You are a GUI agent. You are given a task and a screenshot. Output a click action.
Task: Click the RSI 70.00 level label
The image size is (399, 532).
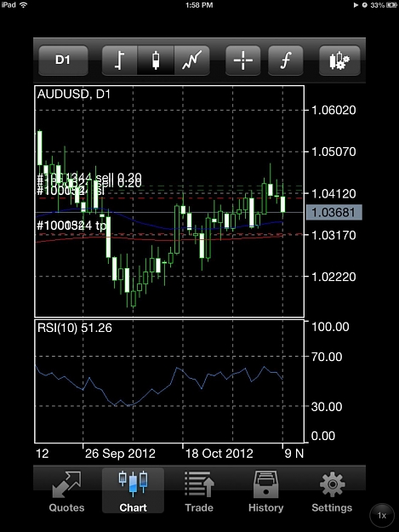pos(327,357)
